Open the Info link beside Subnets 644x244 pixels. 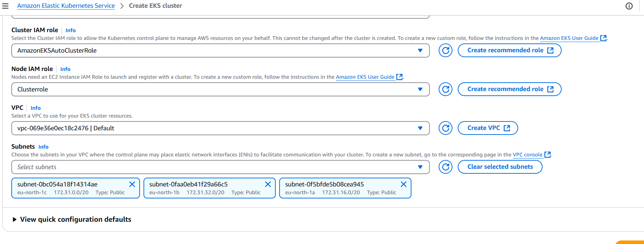[x=43, y=147]
